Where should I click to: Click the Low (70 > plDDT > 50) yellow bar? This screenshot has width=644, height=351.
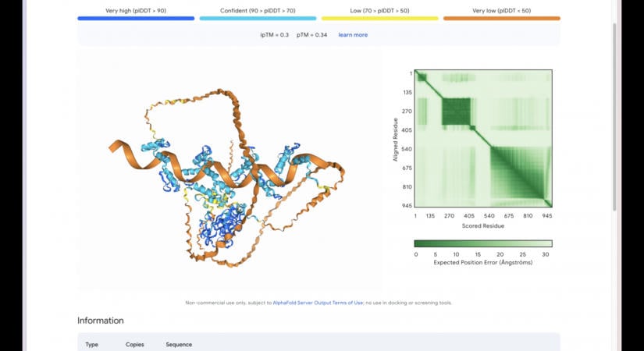[x=380, y=19]
